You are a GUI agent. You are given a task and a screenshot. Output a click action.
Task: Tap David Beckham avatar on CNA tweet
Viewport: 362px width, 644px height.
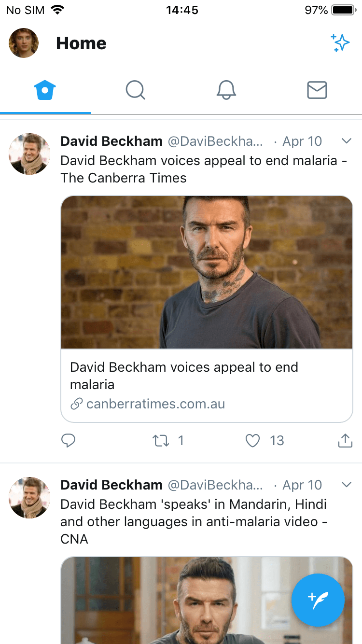click(x=29, y=498)
